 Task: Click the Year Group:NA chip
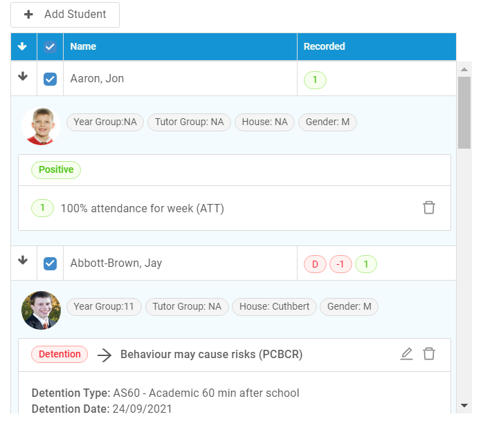tap(105, 122)
